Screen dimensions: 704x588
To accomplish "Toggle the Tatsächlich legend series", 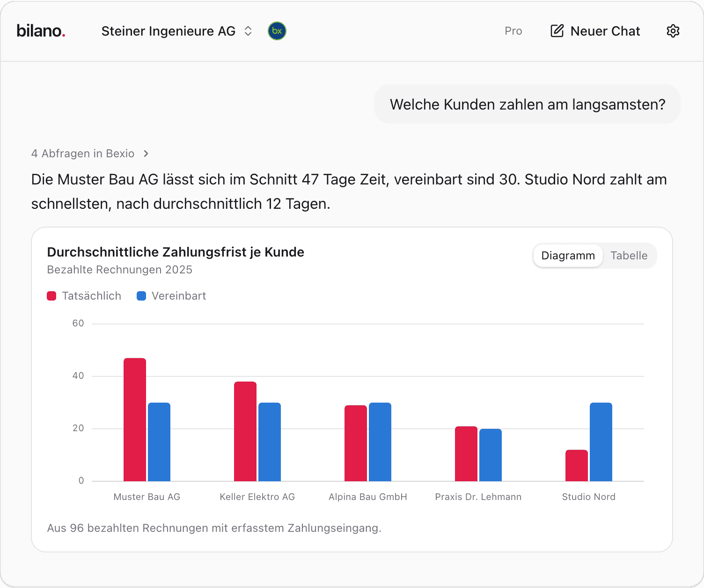I will pyautogui.click(x=84, y=296).
